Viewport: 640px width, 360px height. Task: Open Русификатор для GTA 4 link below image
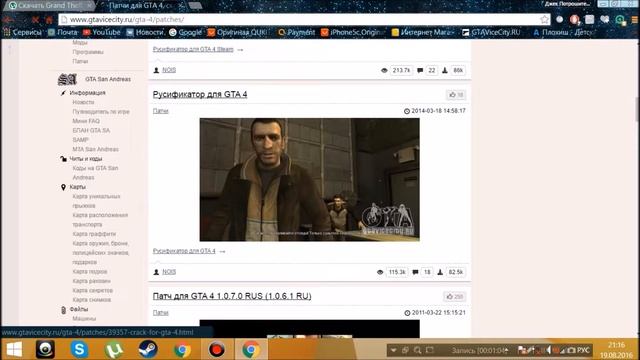pos(184,251)
